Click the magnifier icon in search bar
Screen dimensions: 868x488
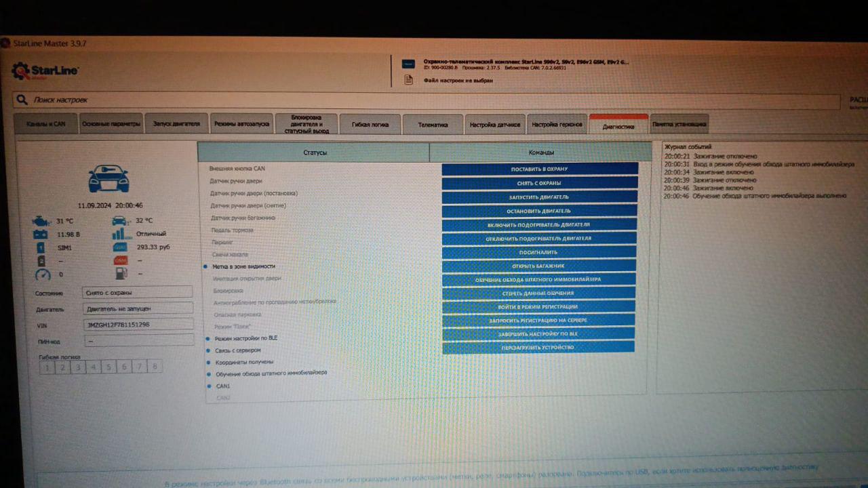[x=22, y=100]
